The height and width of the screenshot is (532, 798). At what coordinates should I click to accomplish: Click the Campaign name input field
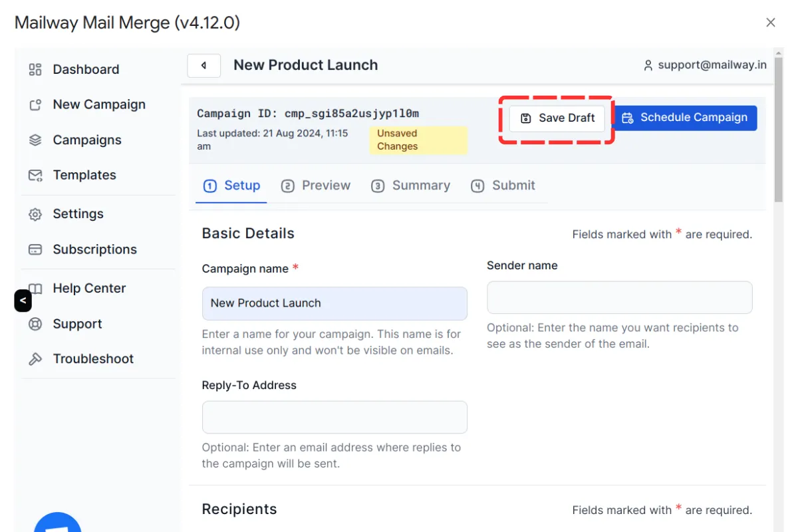coord(334,303)
